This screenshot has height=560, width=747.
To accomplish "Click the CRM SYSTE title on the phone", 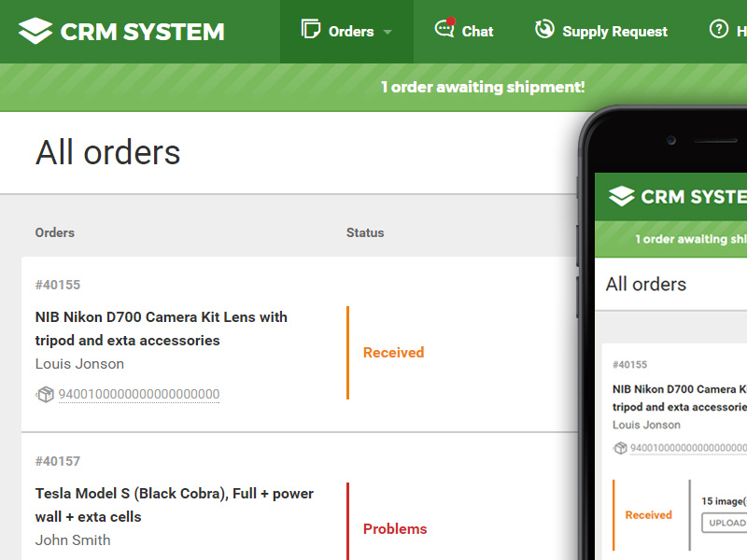I will pyautogui.click(x=694, y=197).
